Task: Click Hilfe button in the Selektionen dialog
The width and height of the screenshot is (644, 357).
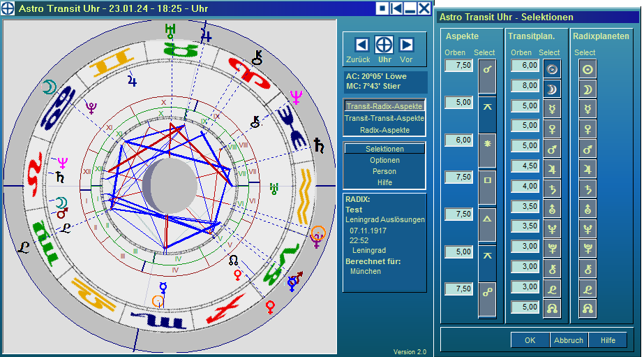Action: coord(608,340)
